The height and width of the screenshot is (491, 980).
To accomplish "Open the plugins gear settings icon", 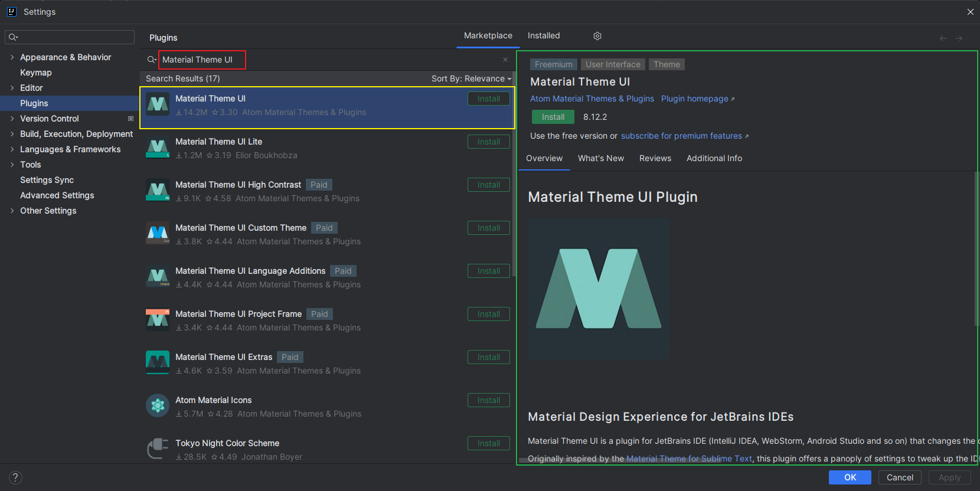I will coord(597,36).
